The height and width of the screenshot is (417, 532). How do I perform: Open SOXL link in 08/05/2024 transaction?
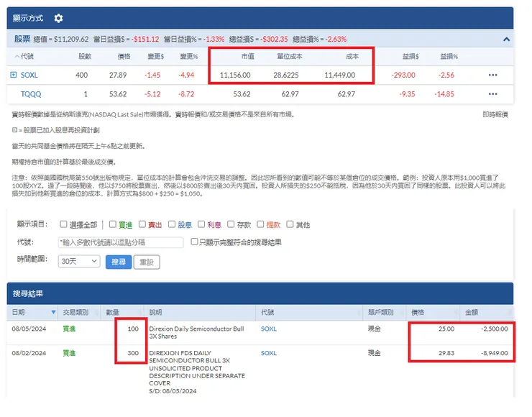point(269,329)
